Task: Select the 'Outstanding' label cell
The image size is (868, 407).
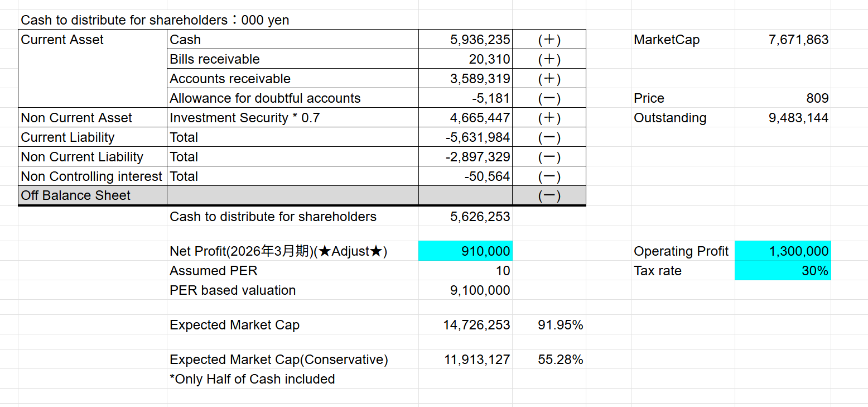Action: (683, 118)
